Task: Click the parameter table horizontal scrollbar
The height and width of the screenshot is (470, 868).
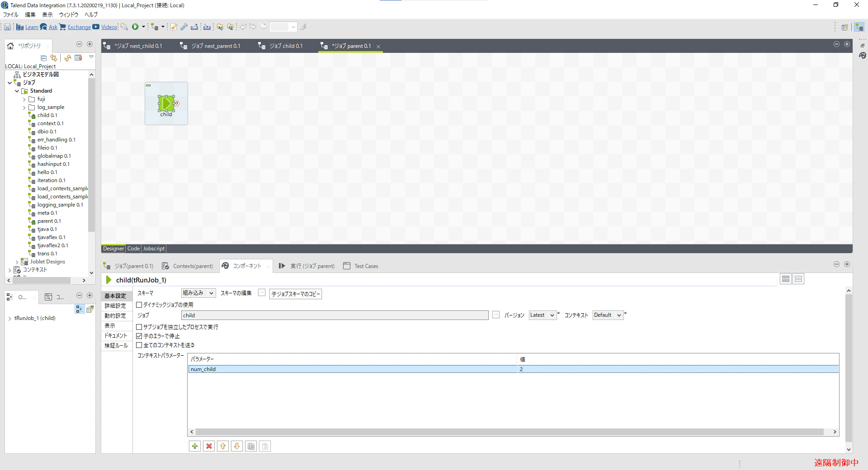Action: coord(509,432)
